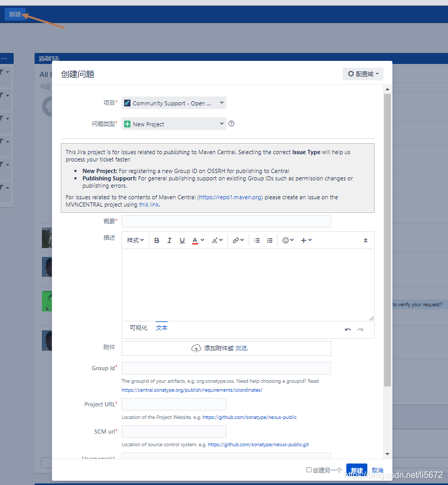This screenshot has height=485, width=448.
Task: Focus the Project URL input field
Action: pyautogui.click(x=174, y=404)
